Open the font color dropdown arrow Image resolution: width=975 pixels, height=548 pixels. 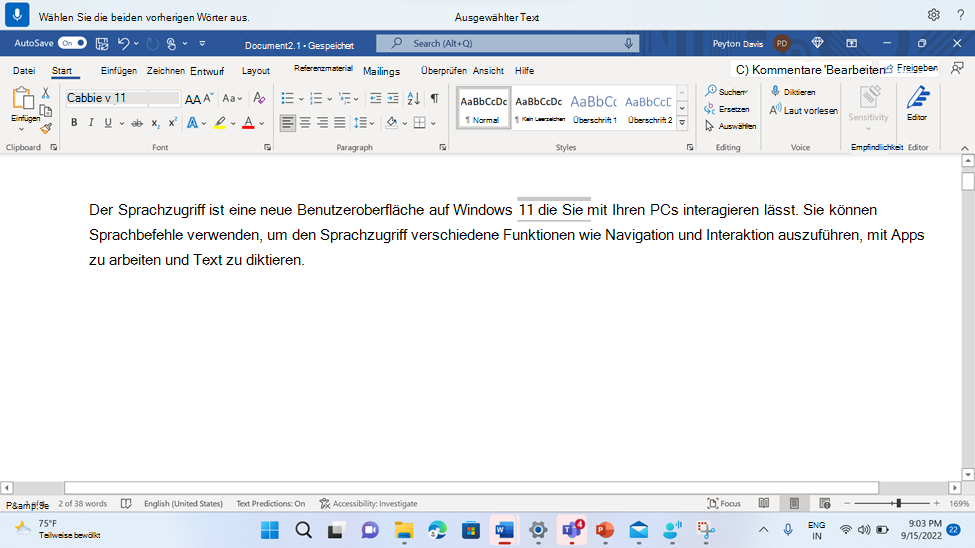(x=262, y=123)
